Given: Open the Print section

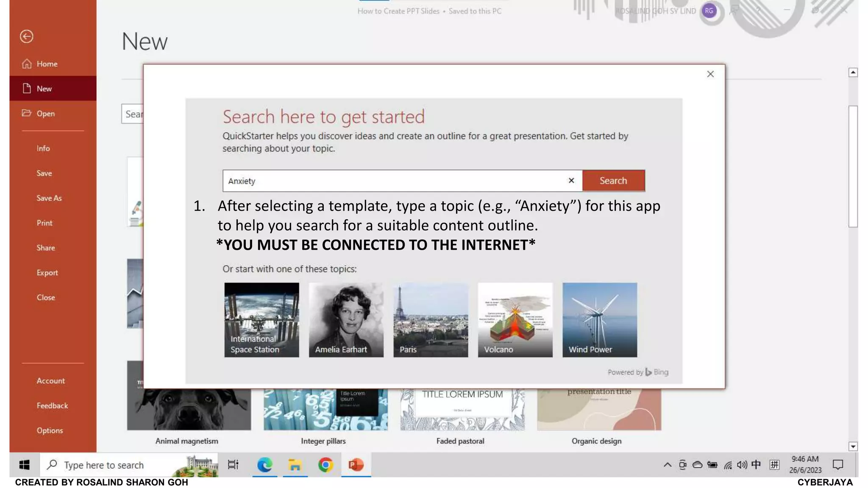Looking at the screenshot, I should pyautogui.click(x=45, y=223).
